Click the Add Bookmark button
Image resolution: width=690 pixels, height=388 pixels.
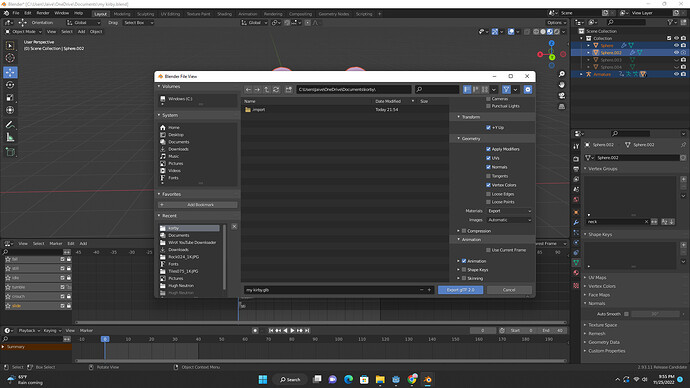198,205
